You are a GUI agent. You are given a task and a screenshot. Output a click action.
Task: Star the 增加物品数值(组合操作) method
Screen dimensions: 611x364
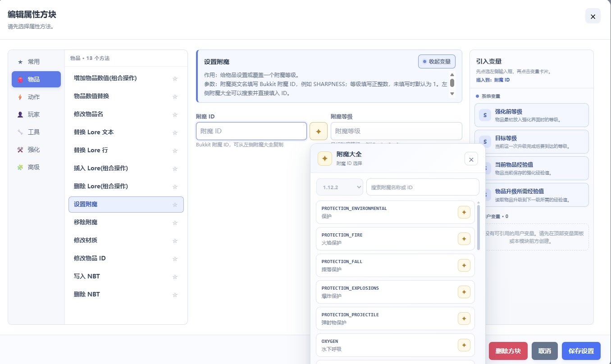click(x=175, y=78)
